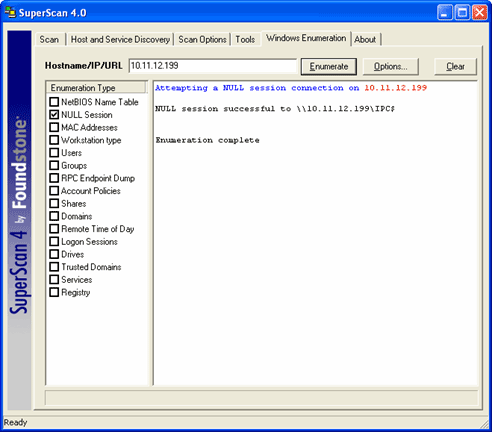493x433 pixels.
Task: Click 'NULL session successful' result line
Action: (x=275, y=109)
